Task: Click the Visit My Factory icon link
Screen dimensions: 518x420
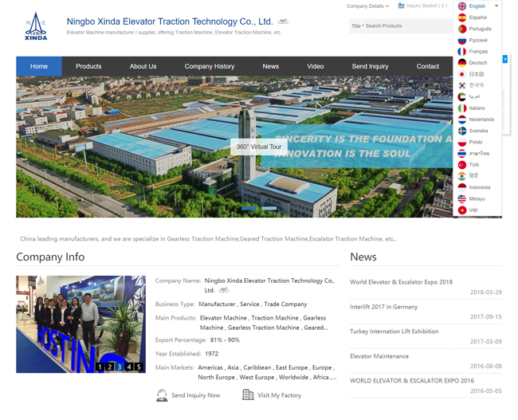Action: point(248,395)
